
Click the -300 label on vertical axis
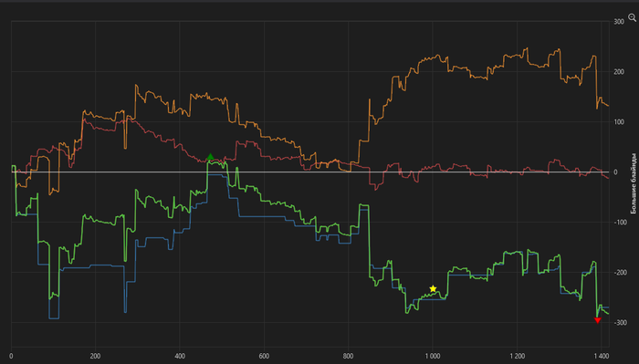click(x=619, y=322)
